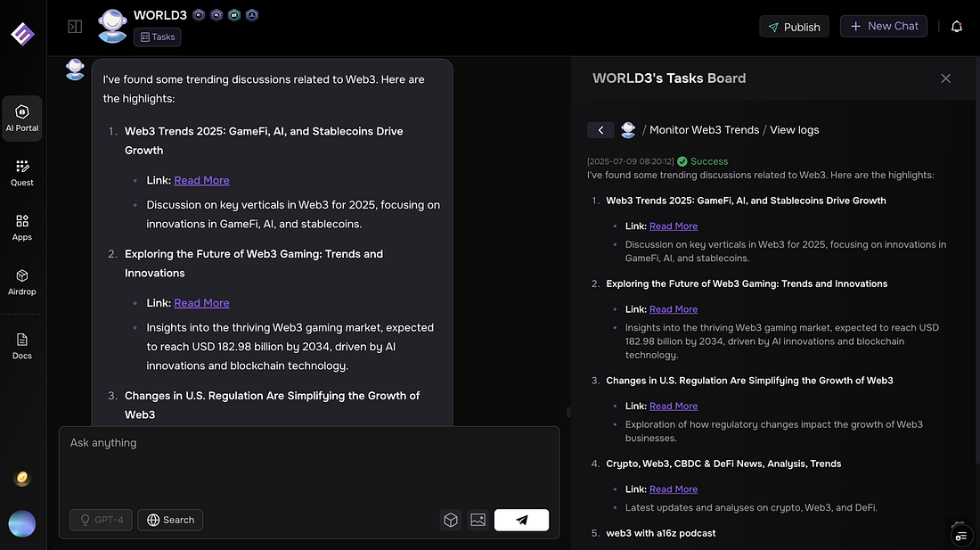Send the message with paper plane button
Viewport: 980px width, 550px height.
click(x=521, y=520)
